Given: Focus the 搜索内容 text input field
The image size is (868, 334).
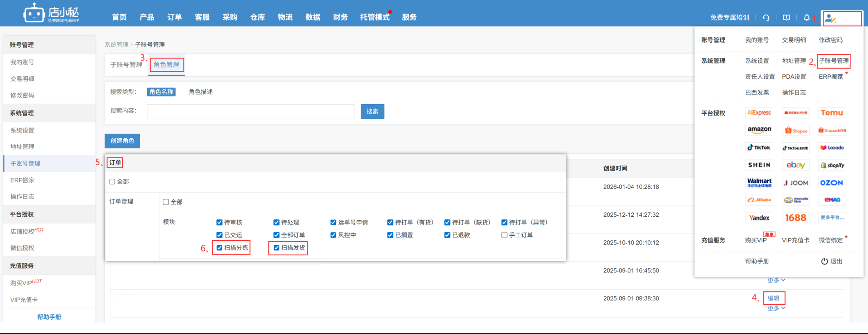Looking at the screenshot, I should tap(250, 112).
